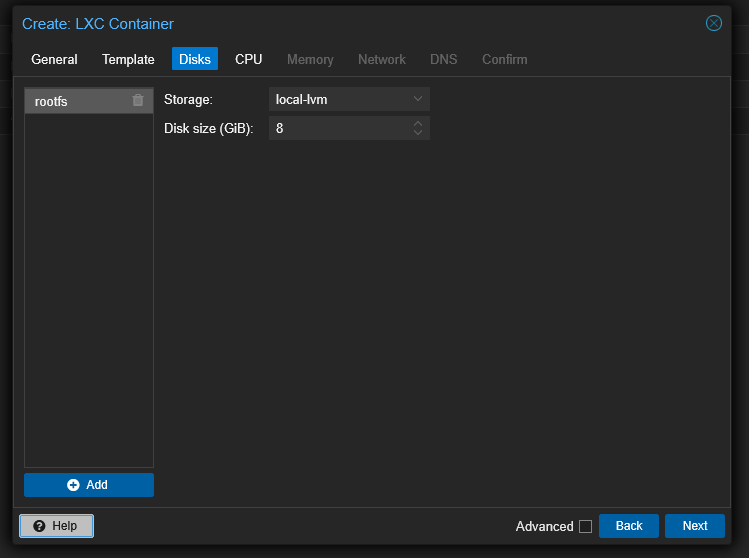Go Back to previous wizard step
749x558 pixels.
629,526
